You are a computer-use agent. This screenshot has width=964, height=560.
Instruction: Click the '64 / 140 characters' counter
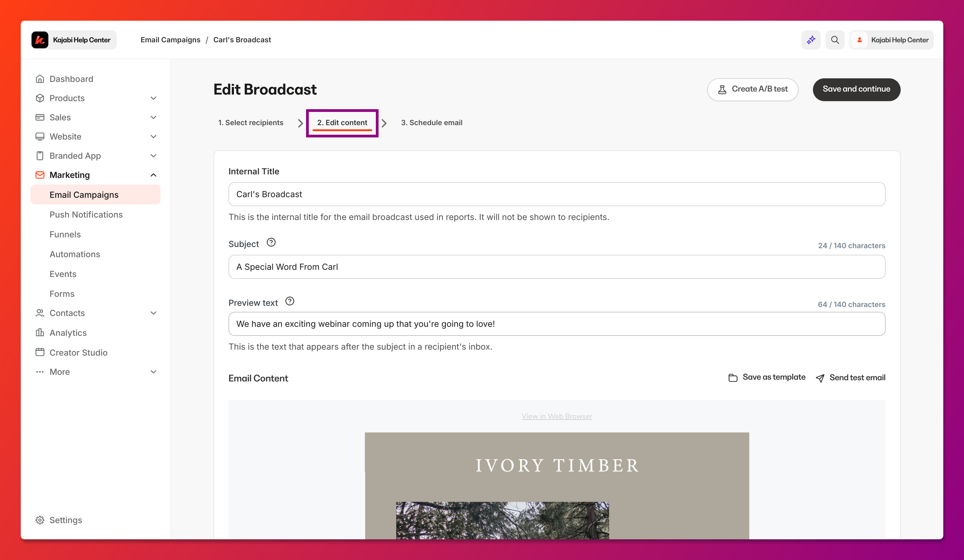click(x=852, y=304)
